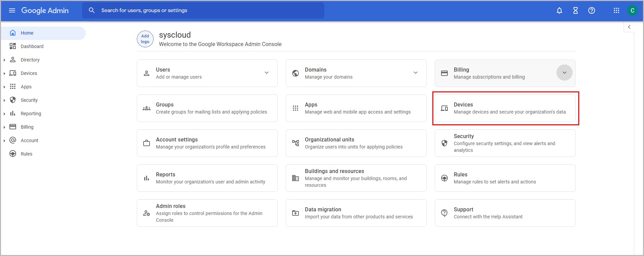644x256 pixels.
Task: Click the Data migration upload folder icon
Action: pyautogui.click(x=296, y=213)
